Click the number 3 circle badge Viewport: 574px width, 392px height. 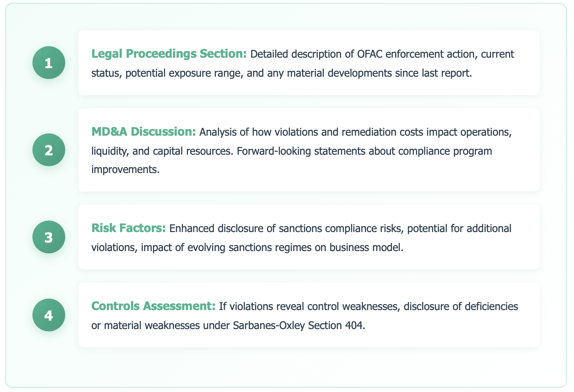[x=48, y=237]
